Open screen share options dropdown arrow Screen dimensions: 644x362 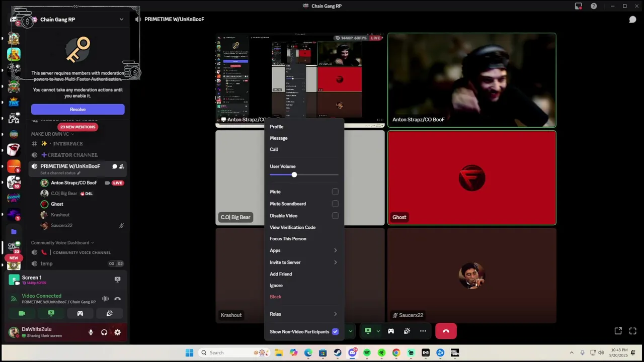tap(378, 331)
